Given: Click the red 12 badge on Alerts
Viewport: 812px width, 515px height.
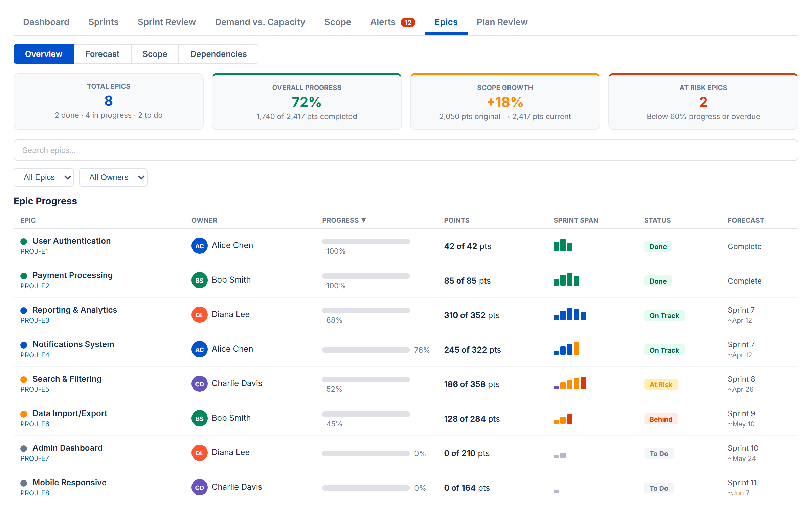Looking at the screenshot, I should coord(408,22).
